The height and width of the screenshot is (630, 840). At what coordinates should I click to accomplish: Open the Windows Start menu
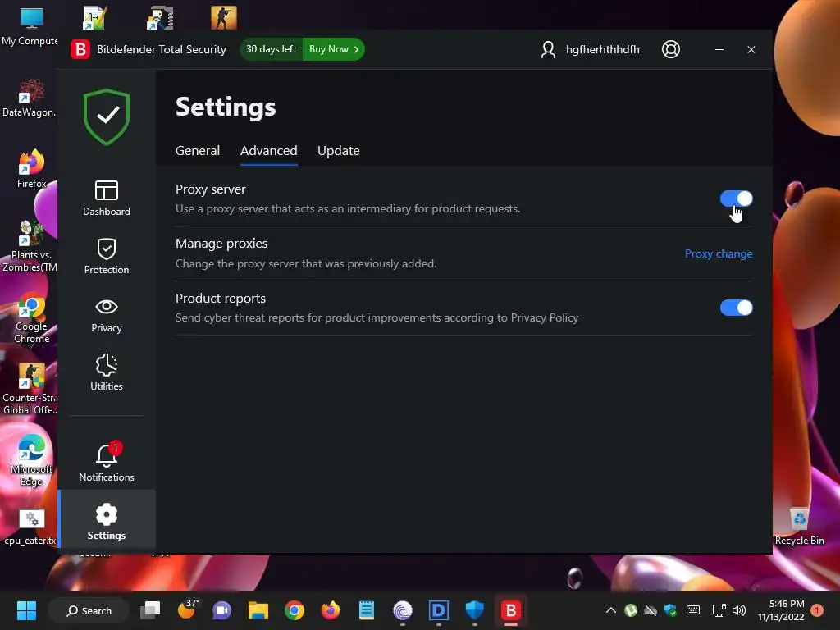pos(26,610)
